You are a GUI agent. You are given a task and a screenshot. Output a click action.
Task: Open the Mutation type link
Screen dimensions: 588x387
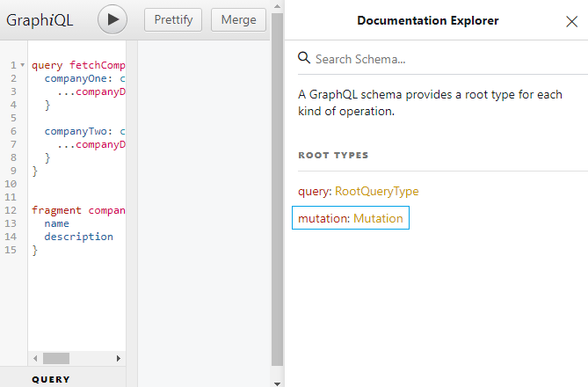pos(378,218)
